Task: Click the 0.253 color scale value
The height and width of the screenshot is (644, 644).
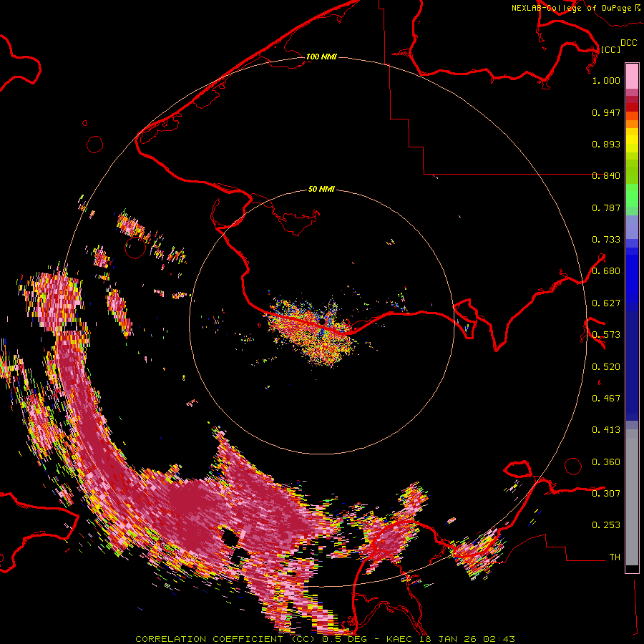Action: point(606,525)
